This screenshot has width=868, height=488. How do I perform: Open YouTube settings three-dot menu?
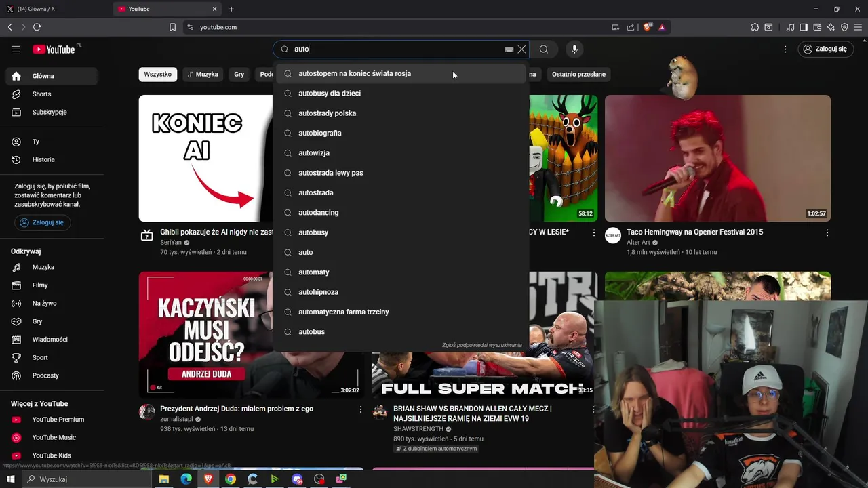click(785, 49)
